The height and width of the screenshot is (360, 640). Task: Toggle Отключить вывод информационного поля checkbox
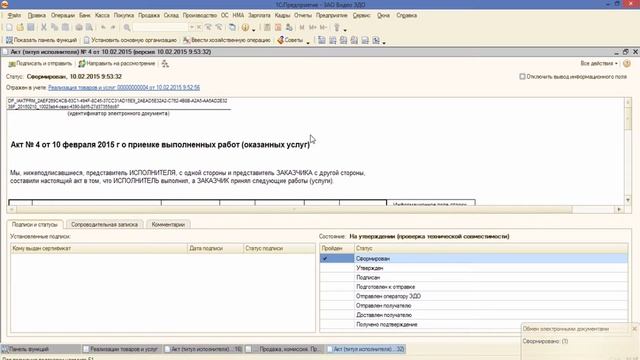tap(522, 76)
